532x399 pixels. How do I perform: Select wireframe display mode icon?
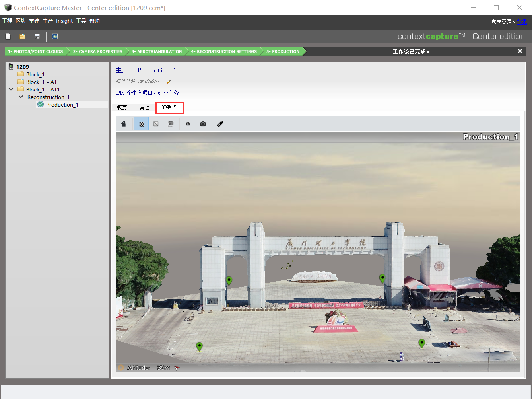[x=156, y=124]
